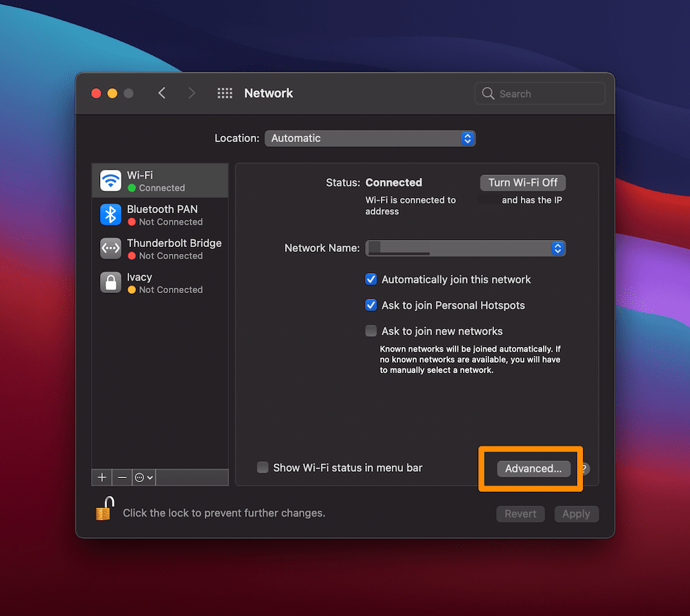This screenshot has height=616, width=690.
Task: Click the Bluetooth PAN Not Connected text
Action: [170, 221]
